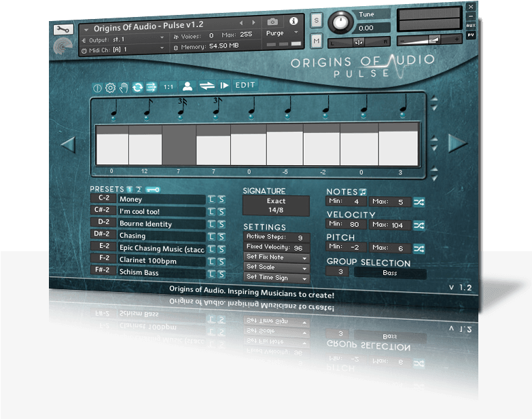The height and width of the screenshot is (419, 532).
Task: Click the Fixed Velocity value field
Action: coord(276,247)
